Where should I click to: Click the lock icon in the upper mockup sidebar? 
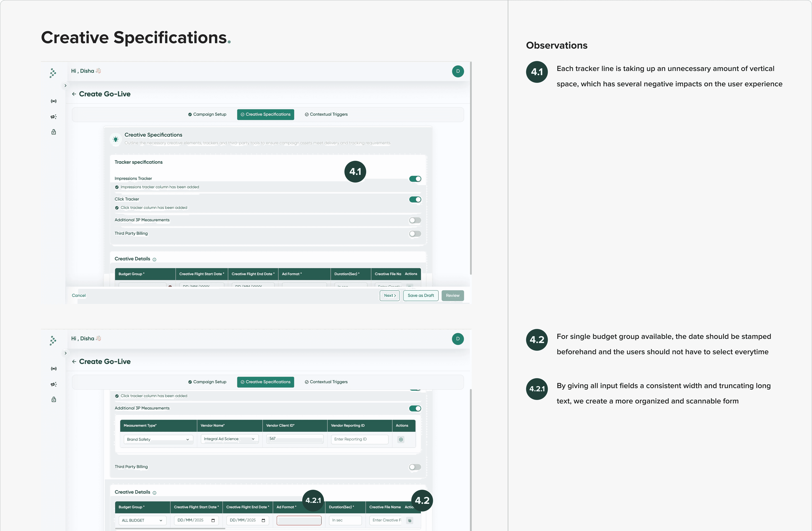pyautogui.click(x=54, y=132)
